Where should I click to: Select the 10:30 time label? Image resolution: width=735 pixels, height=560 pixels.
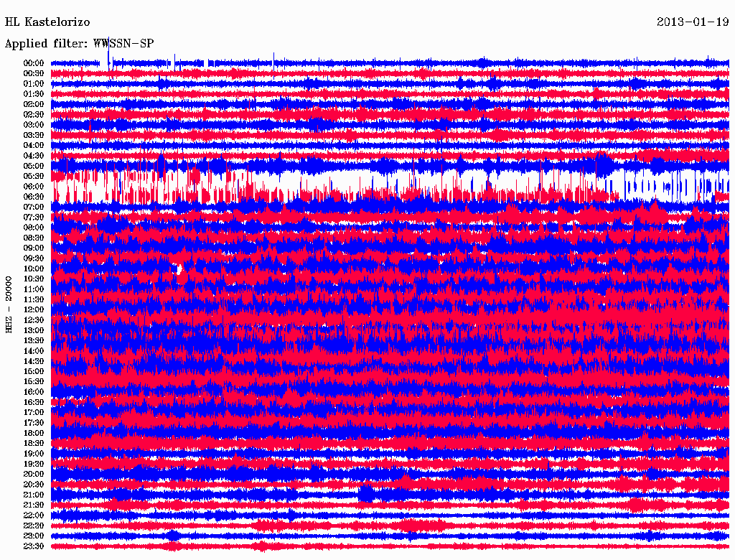pyautogui.click(x=34, y=279)
